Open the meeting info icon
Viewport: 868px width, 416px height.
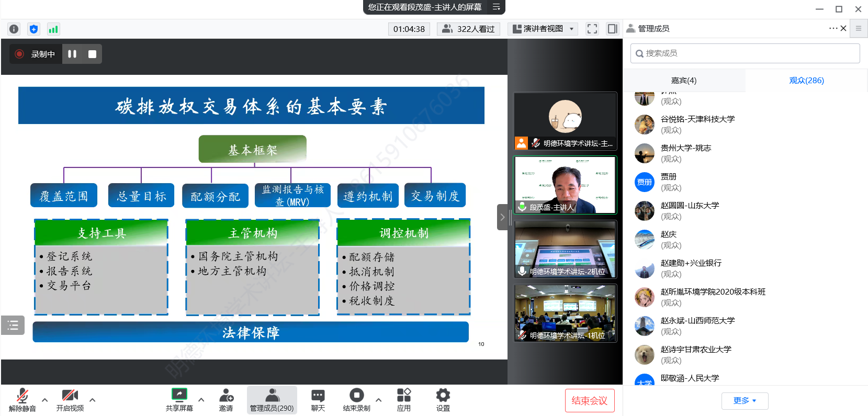(x=14, y=29)
